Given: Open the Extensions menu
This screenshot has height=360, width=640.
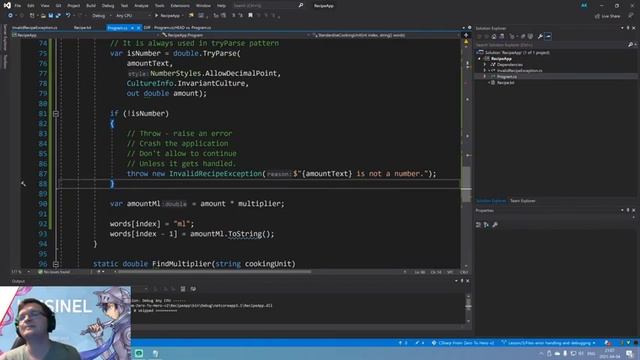Looking at the screenshot, I should (180, 6).
